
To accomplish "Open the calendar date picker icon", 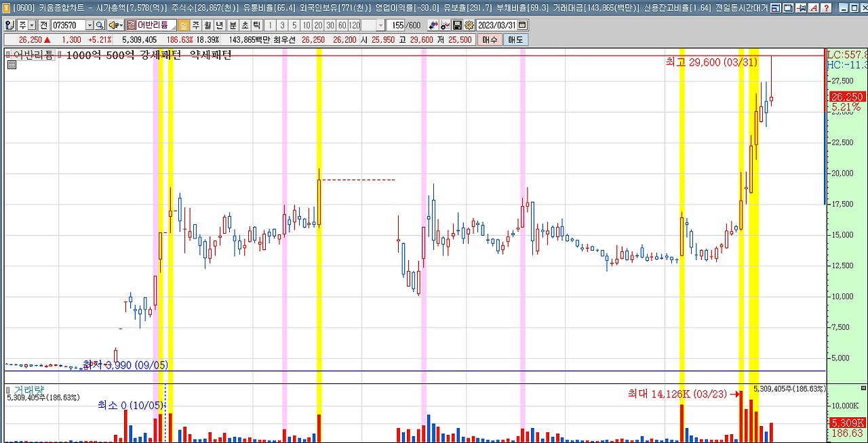I will 522,25.
